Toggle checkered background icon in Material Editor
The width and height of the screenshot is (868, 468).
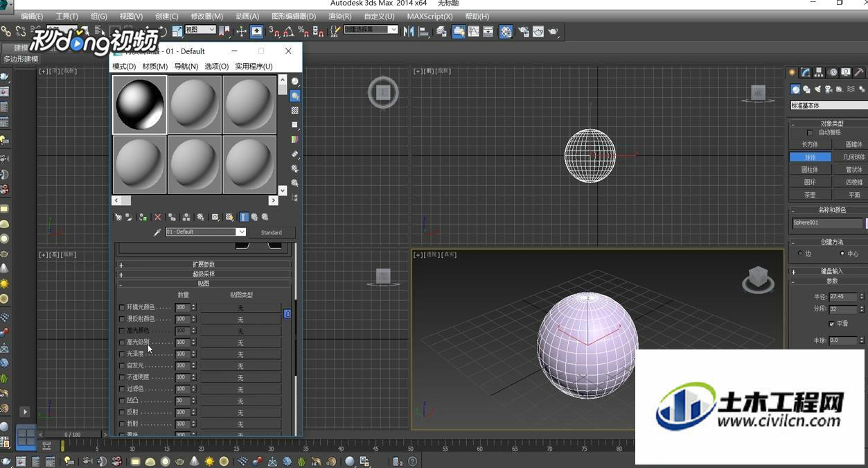coord(295,110)
